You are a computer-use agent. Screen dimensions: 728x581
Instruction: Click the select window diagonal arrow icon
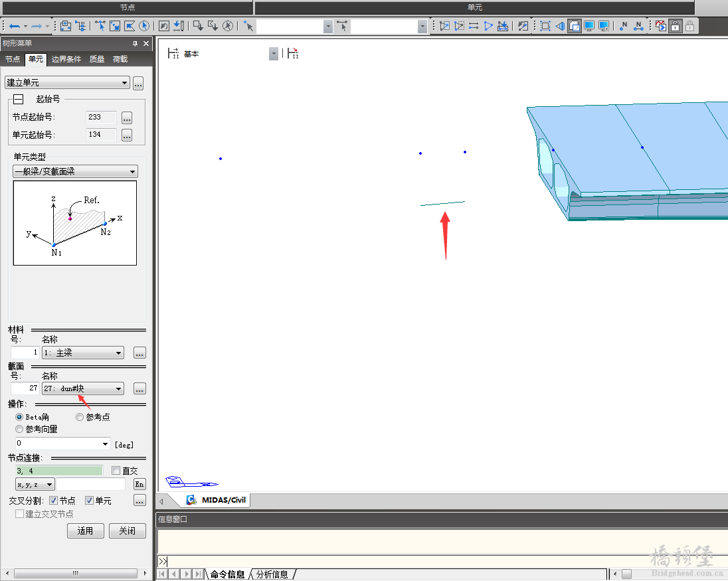click(x=115, y=26)
